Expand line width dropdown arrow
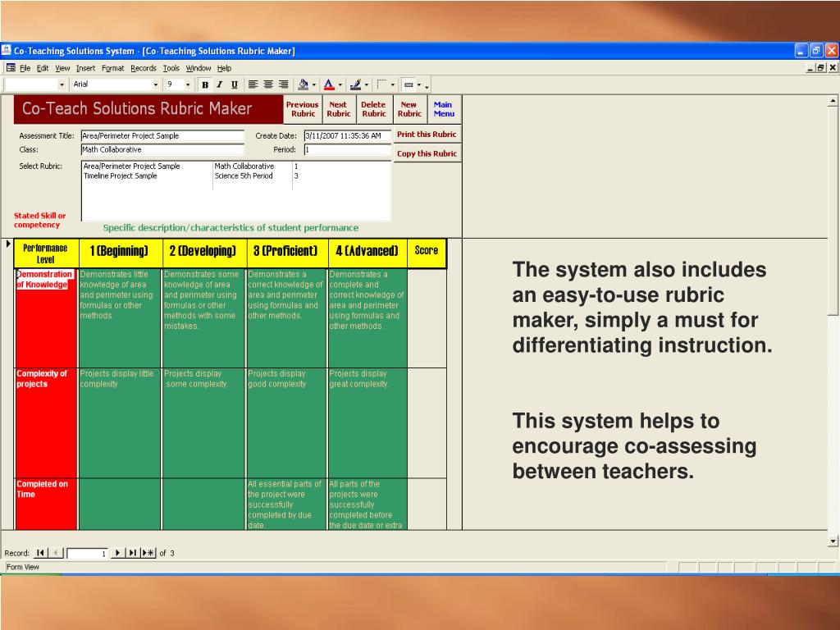 coord(393,84)
